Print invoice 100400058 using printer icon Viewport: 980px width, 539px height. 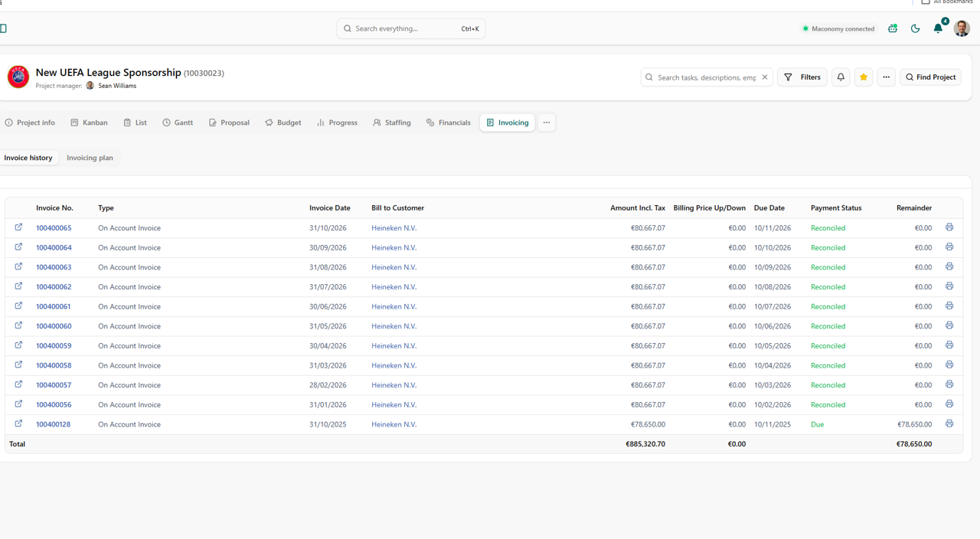point(949,365)
